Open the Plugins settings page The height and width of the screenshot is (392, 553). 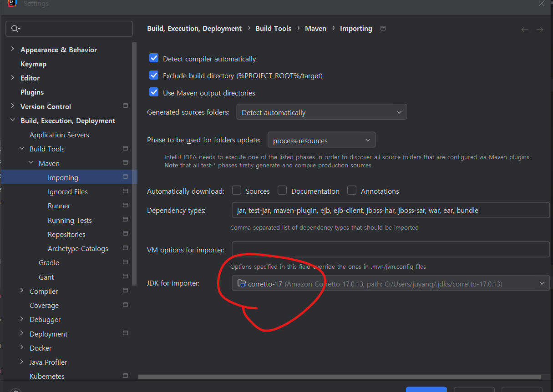pos(32,92)
